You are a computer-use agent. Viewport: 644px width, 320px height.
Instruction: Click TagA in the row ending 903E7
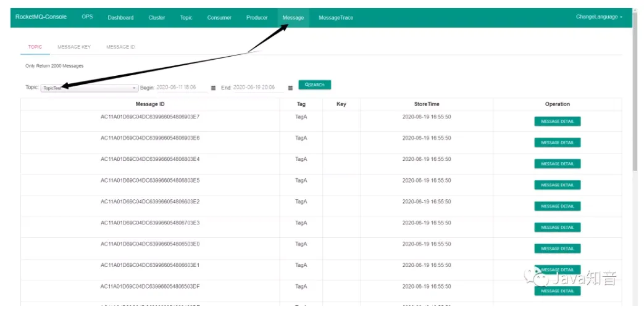pyautogui.click(x=301, y=117)
